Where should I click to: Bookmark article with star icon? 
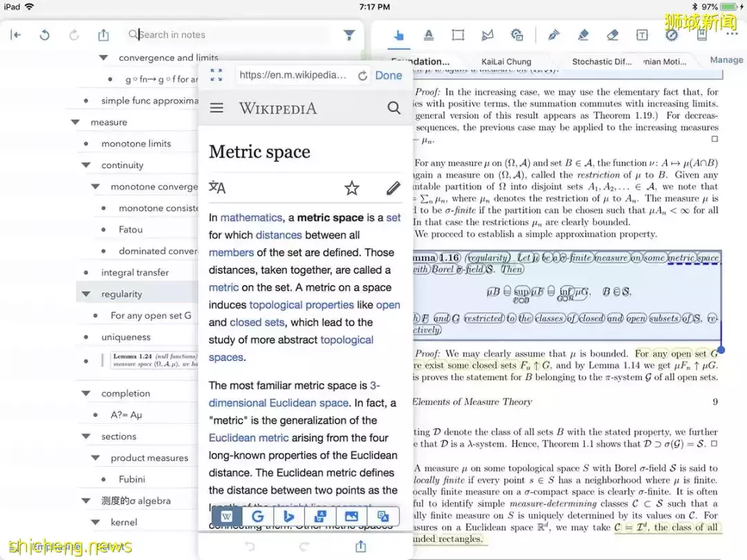coord(352,188)
